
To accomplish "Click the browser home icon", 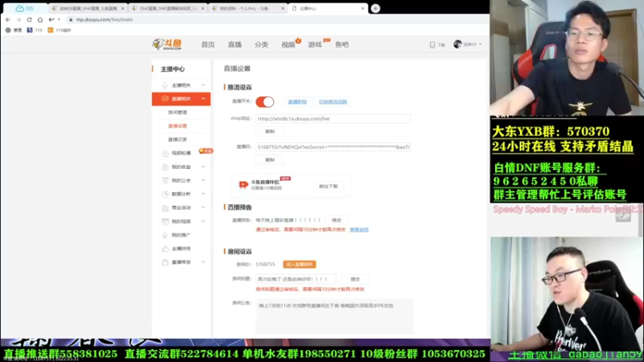I will click(39, 19).
